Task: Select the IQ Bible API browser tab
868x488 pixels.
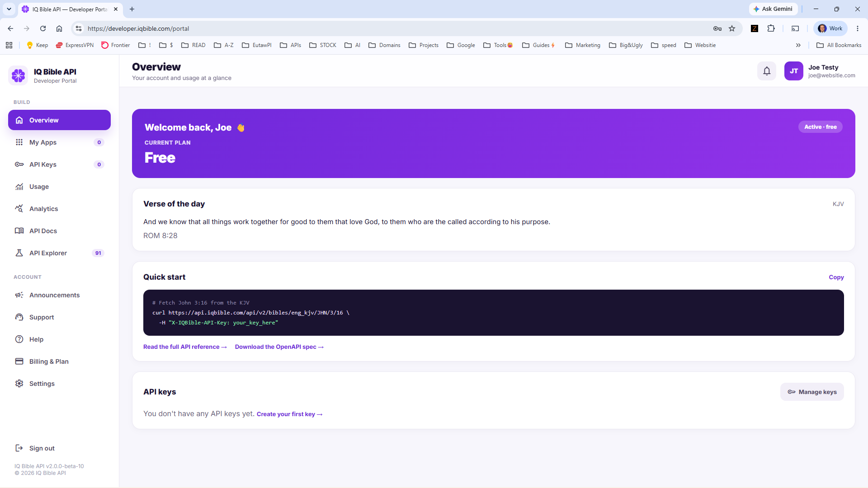Action: click(x=70, y=9)
